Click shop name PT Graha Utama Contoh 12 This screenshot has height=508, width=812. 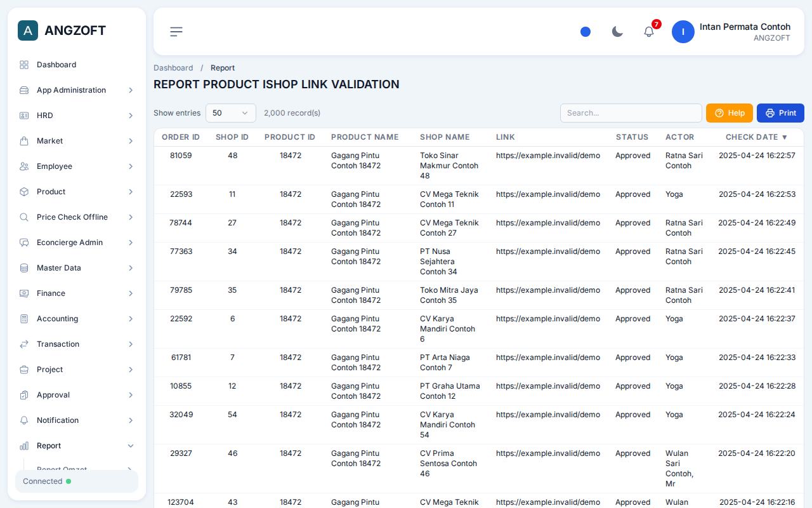tap(450, 391)
